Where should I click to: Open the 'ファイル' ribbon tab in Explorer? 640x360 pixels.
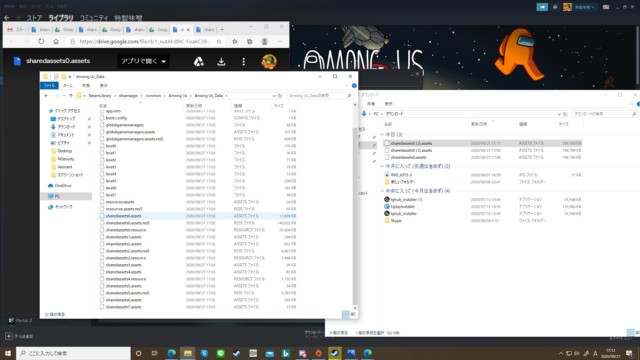[x=49, y=85]
